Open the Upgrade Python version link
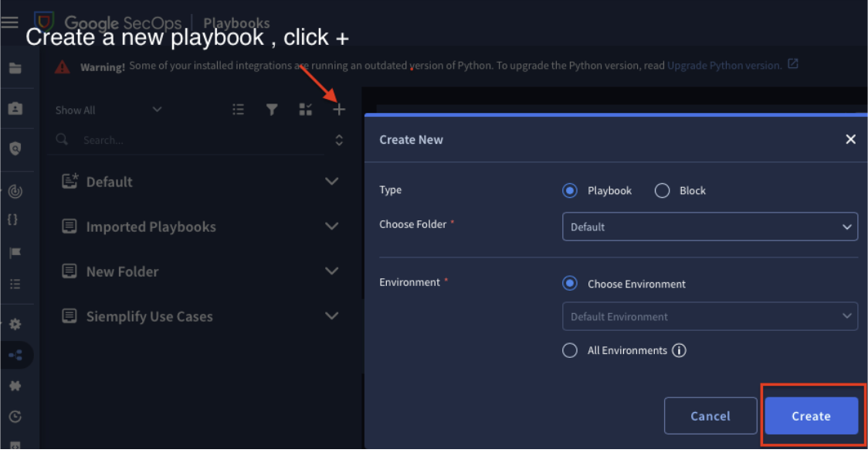This screenshot has width=868, height=453. coord(727,65)
